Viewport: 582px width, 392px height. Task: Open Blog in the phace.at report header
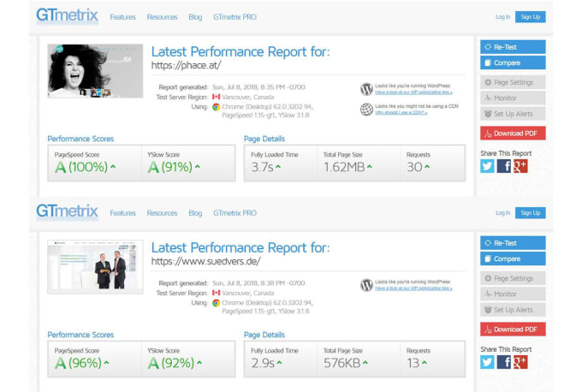[x=195, y=17]
